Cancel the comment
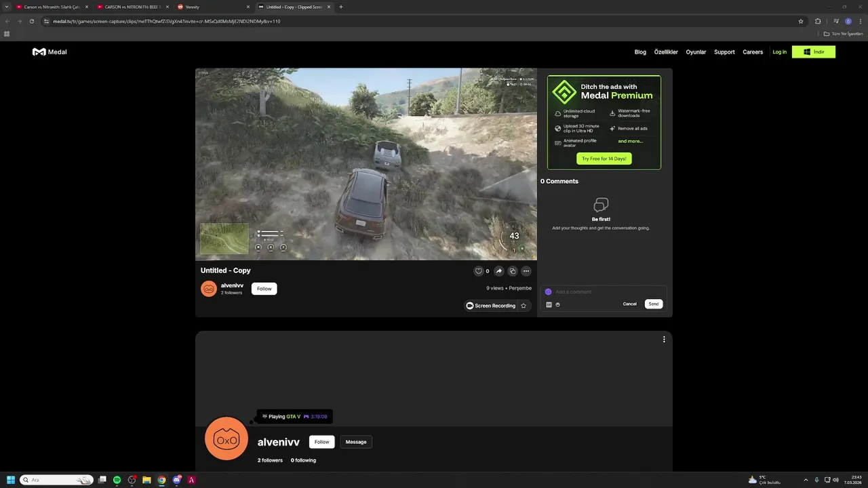This screenshot has width=868, height=488. tap(630, 304)
